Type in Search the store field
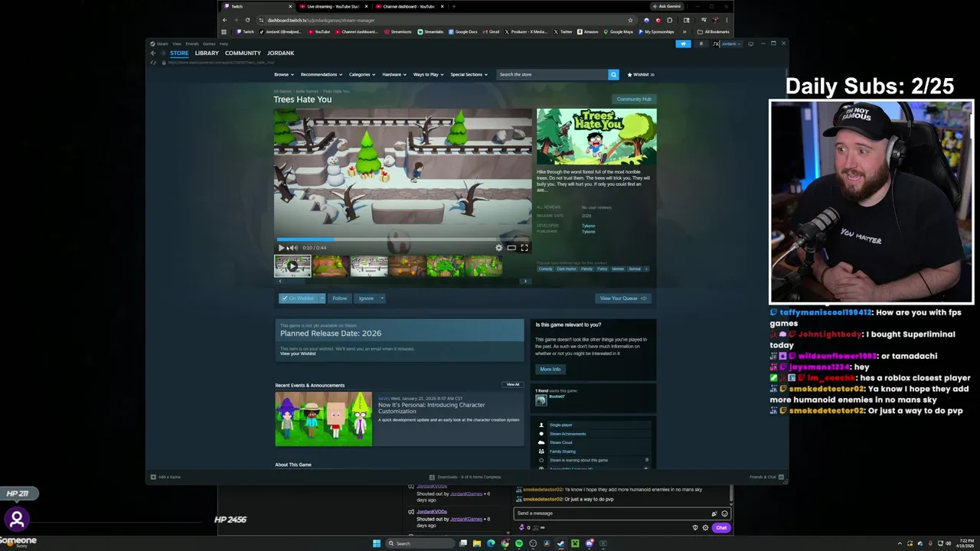980x551 pixels. coord(552,74)
